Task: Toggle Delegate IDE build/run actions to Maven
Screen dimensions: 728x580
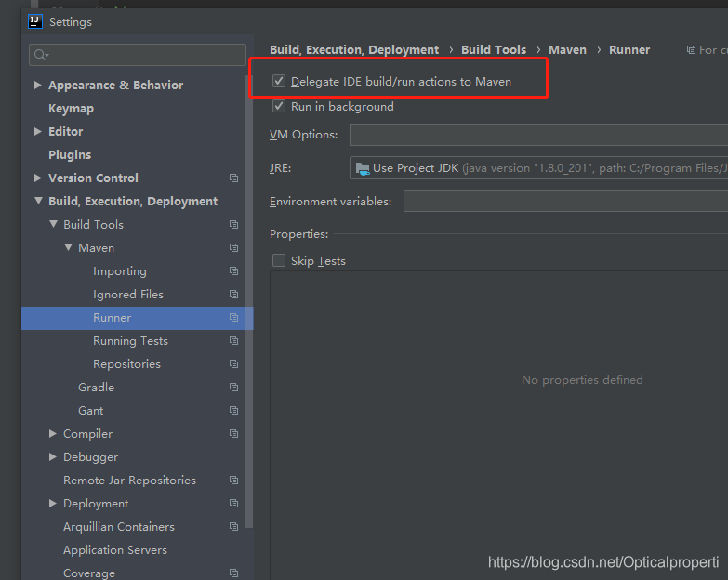Action: [x=279, y=81]
